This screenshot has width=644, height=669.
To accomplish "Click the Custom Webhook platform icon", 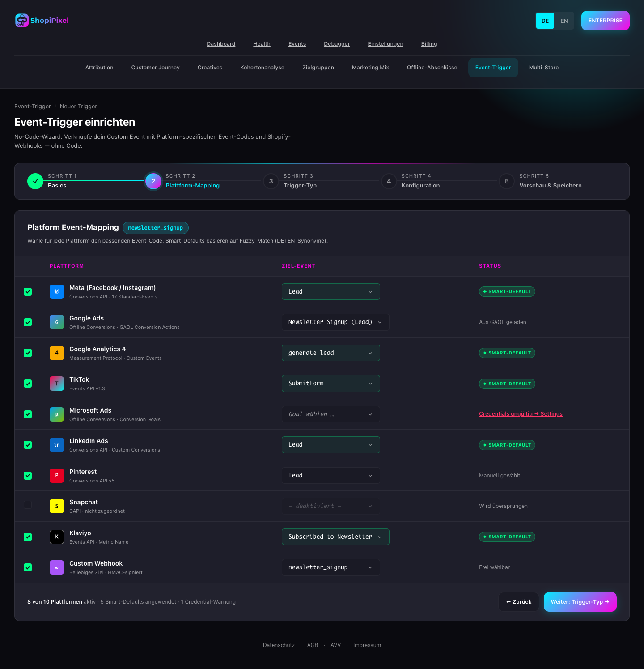I will pos(57,567).
